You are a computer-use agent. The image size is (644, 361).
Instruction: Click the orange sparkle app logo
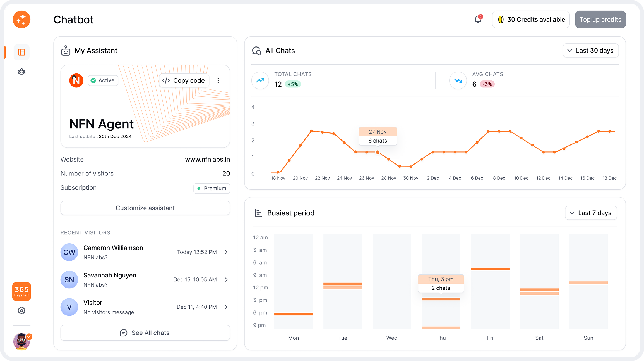pyautogui.click(x=21, y=20)
